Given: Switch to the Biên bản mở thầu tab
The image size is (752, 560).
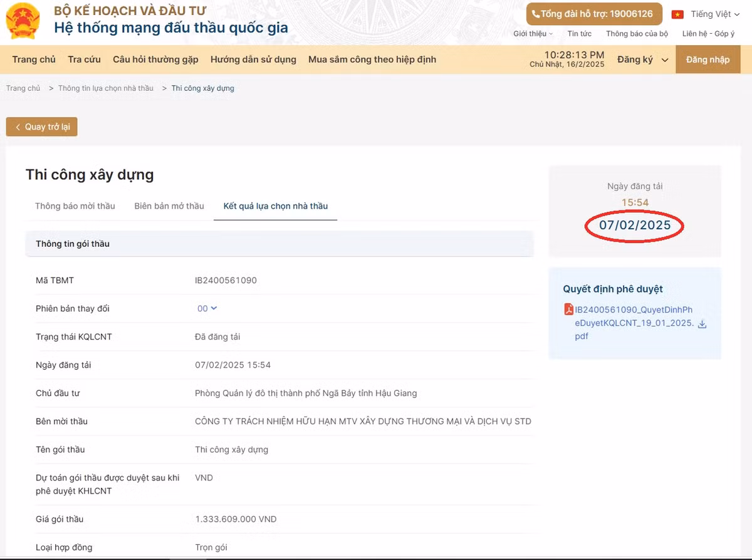Looking at the screenshot, I should [x=169, y=205].
